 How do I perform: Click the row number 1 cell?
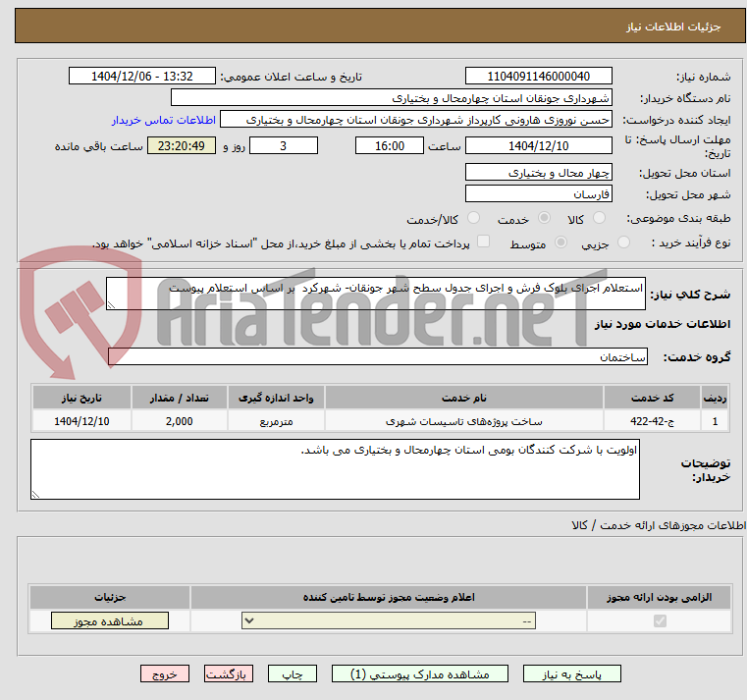pyautogui.click(x=715, y=421)
